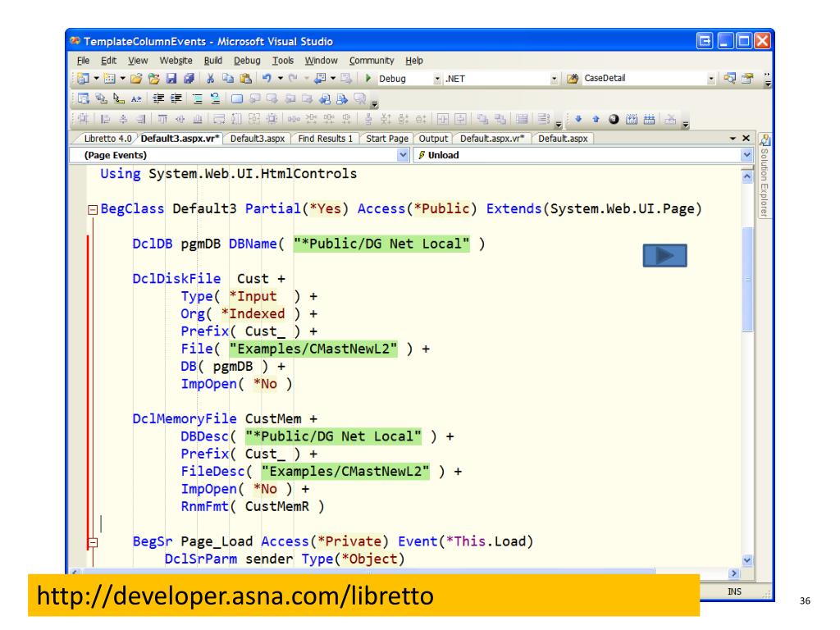
Task: Click the horizontal scroll right arrow
Action: pyautogui.click(x=734, y=573)
